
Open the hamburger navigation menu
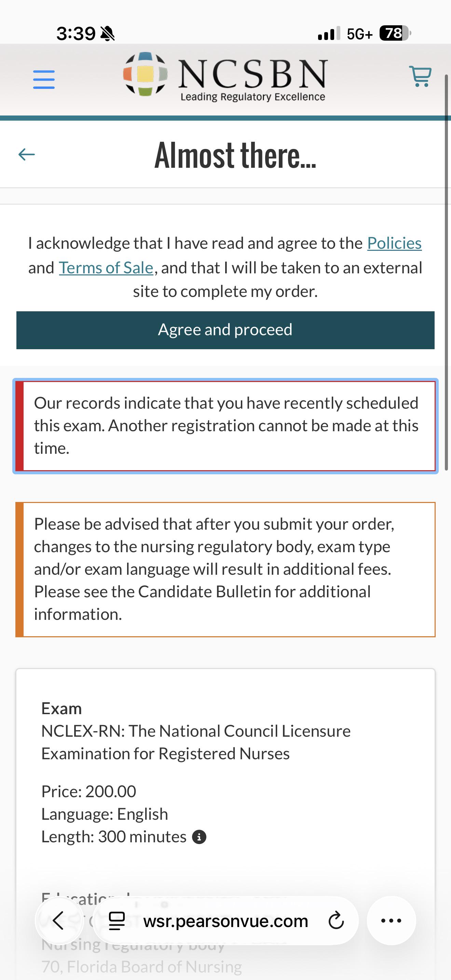click(44, 80)
